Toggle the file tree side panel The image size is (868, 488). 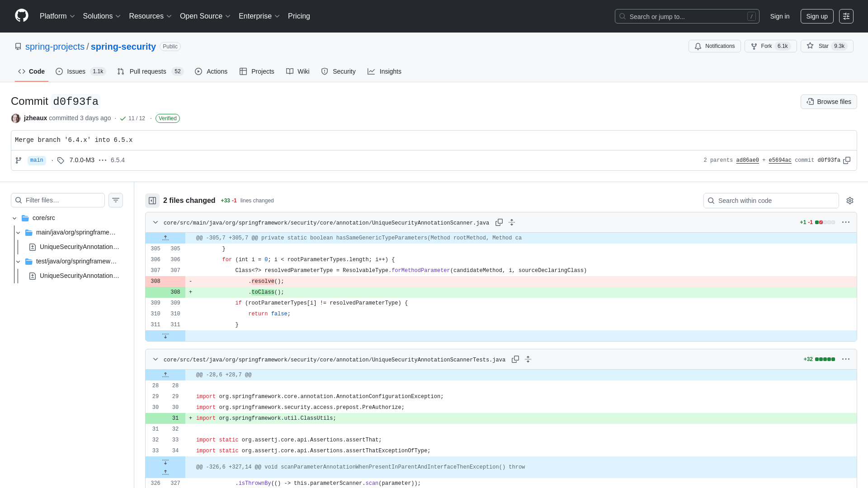152,201
